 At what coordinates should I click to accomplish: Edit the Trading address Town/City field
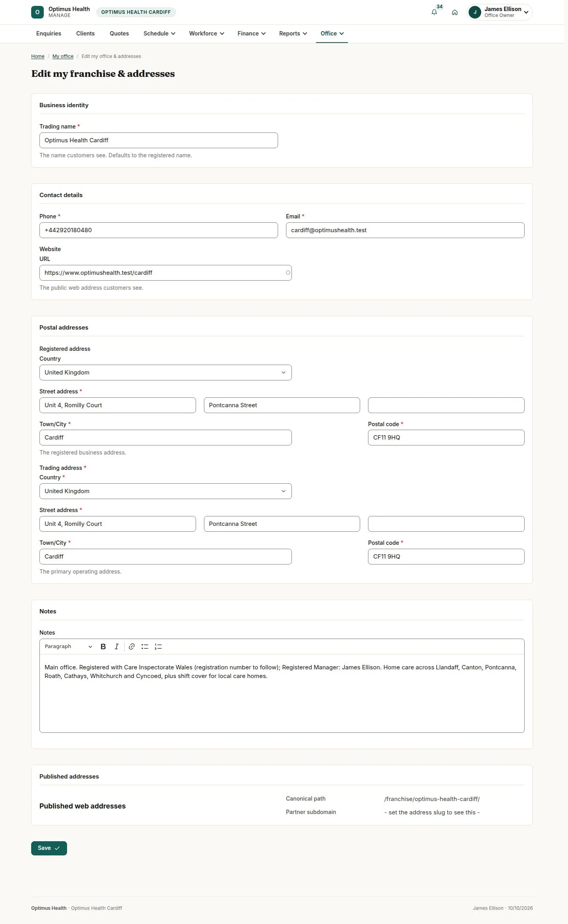pyautogui.click(x=166, y=557)
